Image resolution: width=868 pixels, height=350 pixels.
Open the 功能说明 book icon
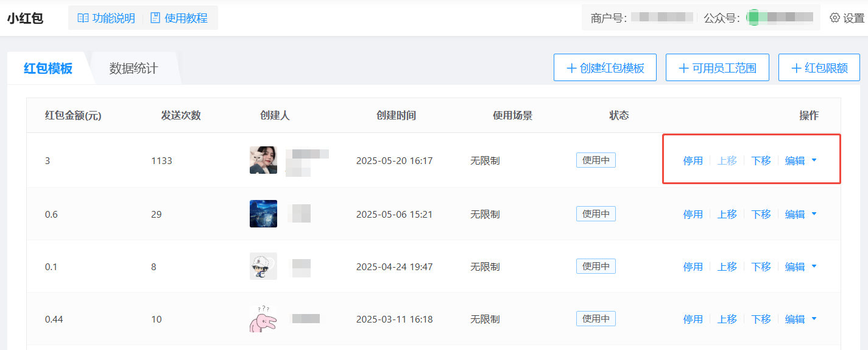[x=83, y=18]
